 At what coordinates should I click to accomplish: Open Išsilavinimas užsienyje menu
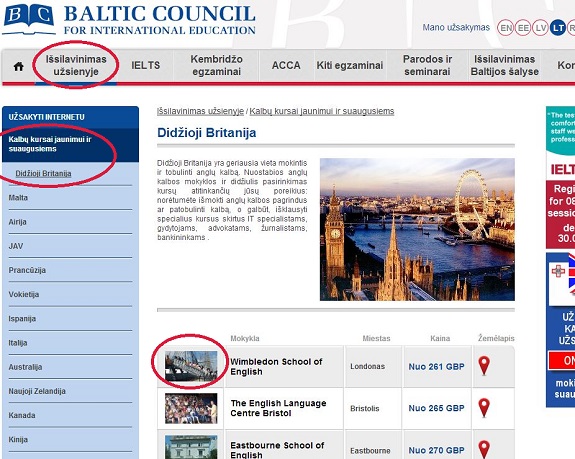[76, 65]
